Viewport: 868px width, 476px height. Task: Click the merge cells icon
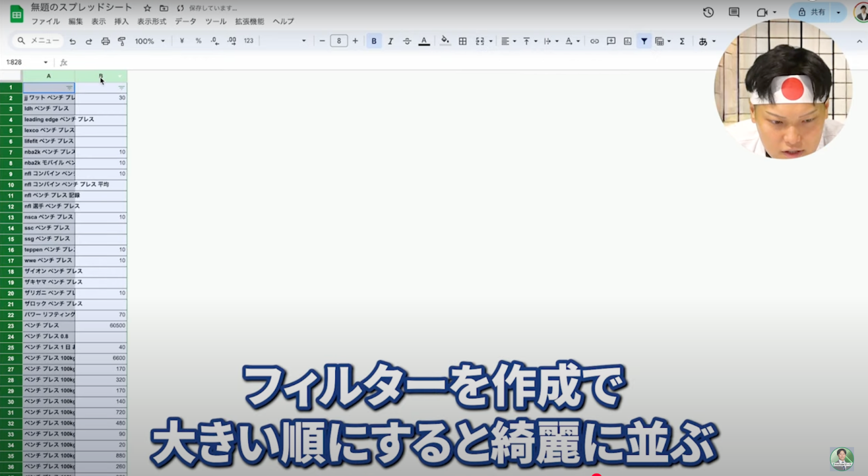[480, 41]
